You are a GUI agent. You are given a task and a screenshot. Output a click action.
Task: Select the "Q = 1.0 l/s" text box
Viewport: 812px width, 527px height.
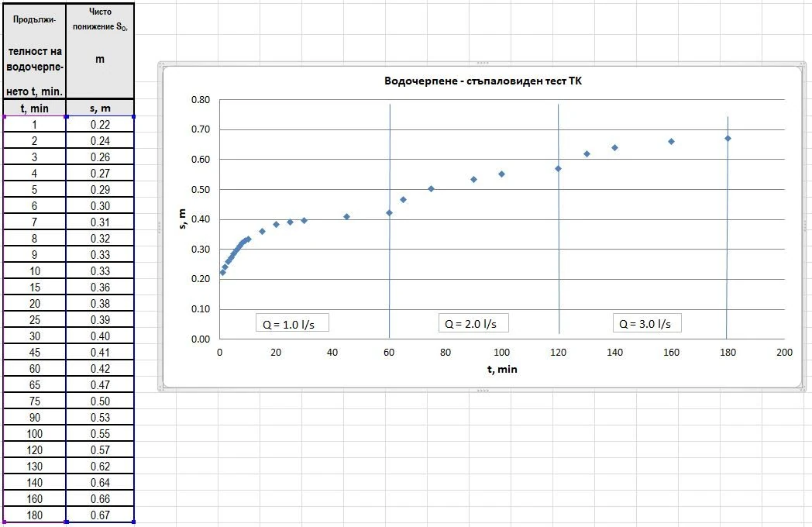click(x=292, y=322)
